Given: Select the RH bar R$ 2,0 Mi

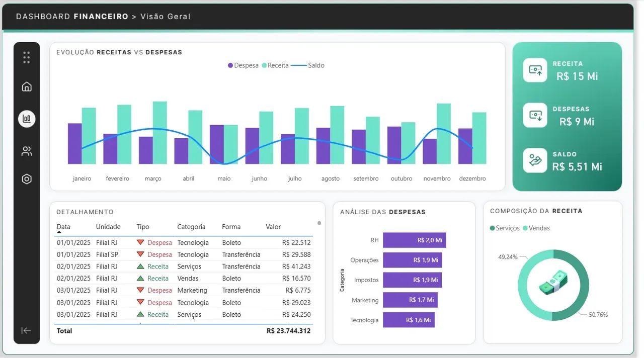Looking at the screenshot, I should pos(415,240).
